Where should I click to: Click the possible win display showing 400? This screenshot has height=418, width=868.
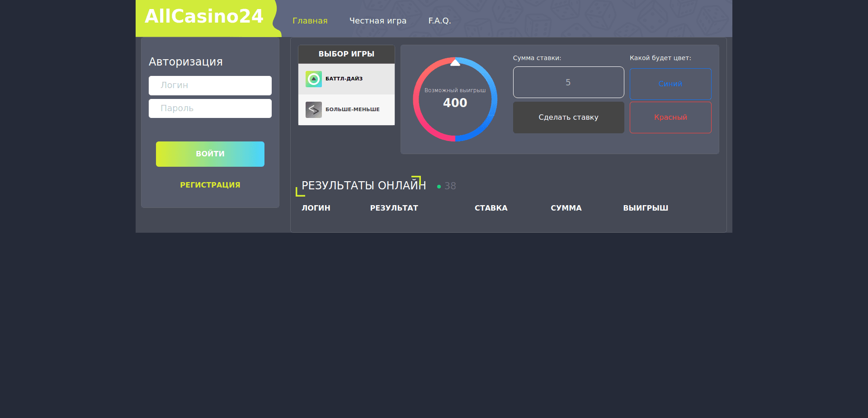[455, 103]
